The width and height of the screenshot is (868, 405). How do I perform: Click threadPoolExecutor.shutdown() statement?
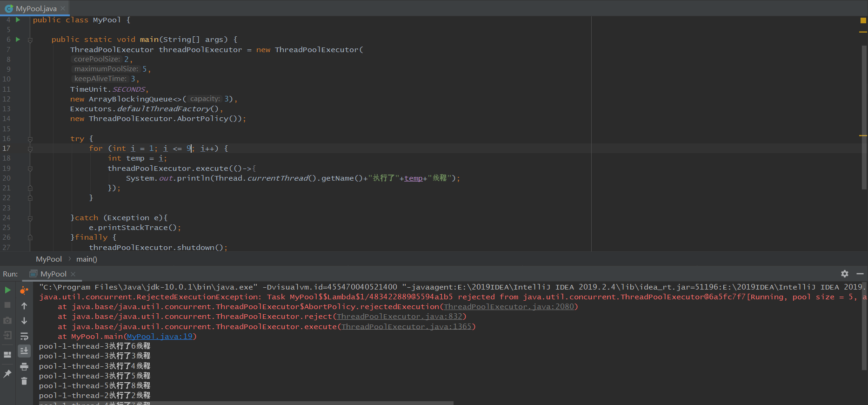158,248
